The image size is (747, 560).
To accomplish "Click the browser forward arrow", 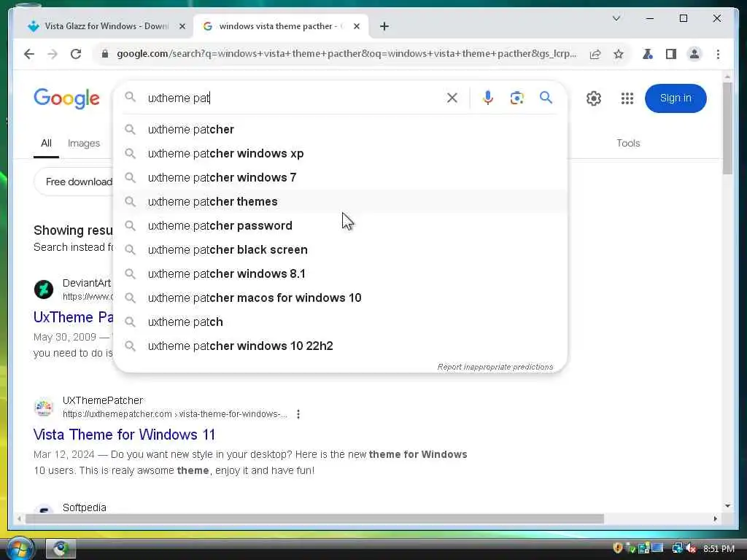I will 53,54.
